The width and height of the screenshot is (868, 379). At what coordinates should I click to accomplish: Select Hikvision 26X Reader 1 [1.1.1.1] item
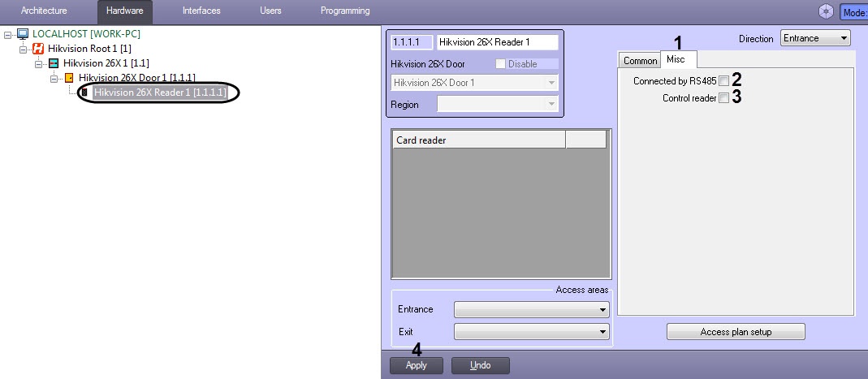coord(160,93)
